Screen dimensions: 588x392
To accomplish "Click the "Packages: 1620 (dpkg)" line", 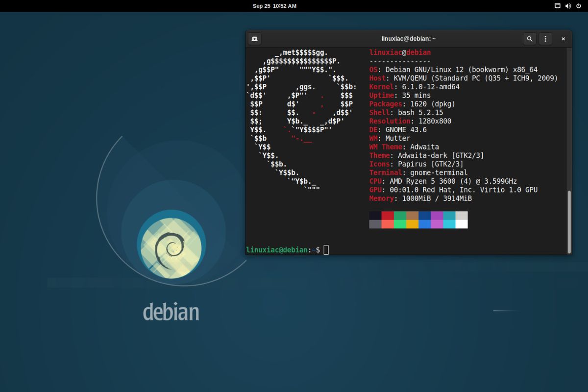I will pos(412,104).
